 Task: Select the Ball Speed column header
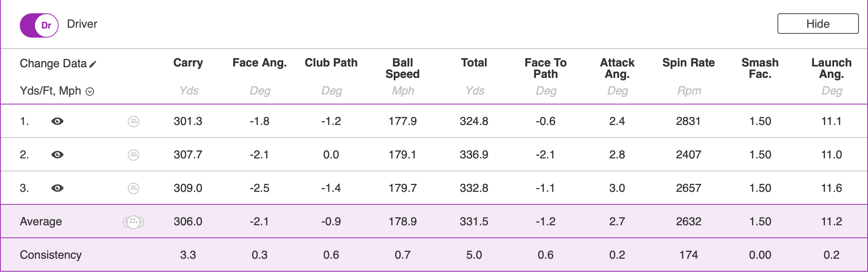pos(402,68)
